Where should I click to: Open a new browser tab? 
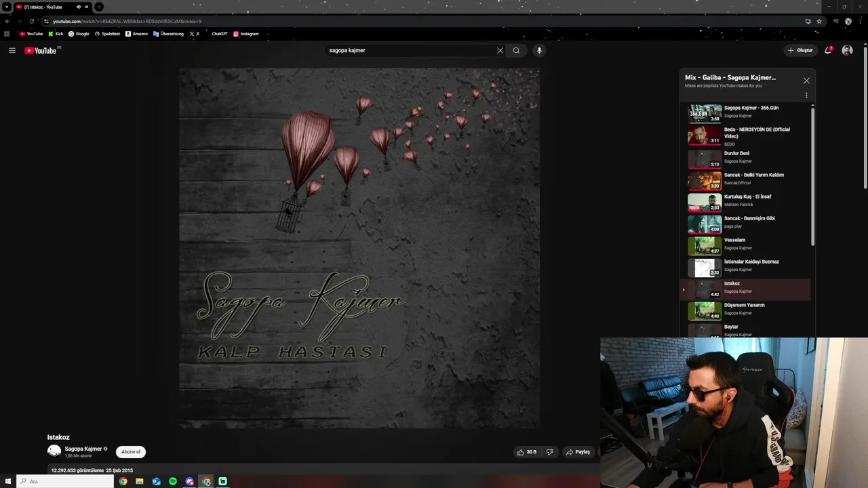pos(98,7)
